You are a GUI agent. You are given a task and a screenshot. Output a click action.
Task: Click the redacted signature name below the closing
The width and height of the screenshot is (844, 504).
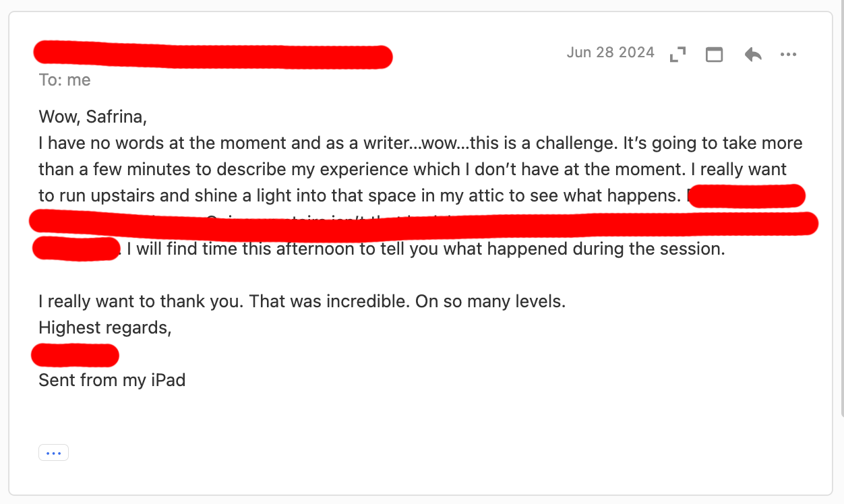click(76, 354)
